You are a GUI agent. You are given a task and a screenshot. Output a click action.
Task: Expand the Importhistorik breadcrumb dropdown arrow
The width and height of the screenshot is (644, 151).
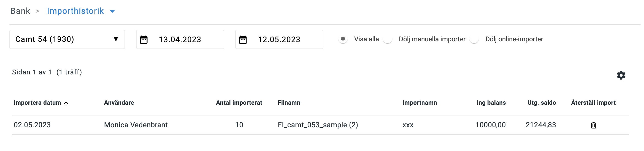point(112,11)
